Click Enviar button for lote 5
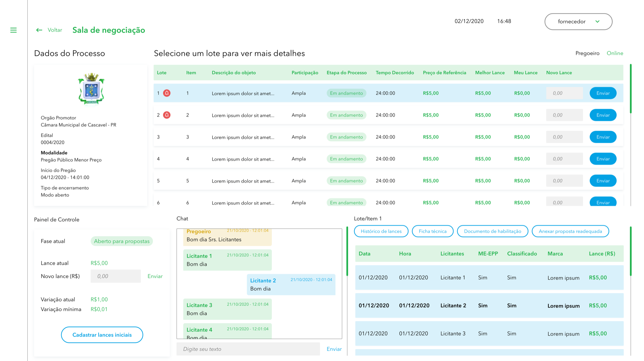The height and width of the screenshot is (361, 644). point(603,181)
